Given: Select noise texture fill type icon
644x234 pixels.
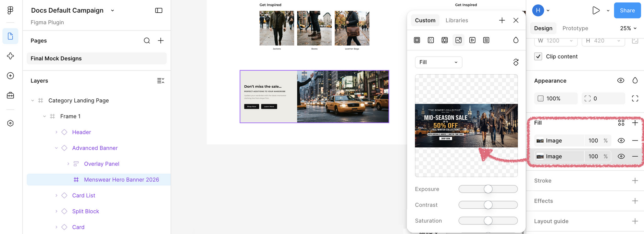Looking at the screenshot, I should [486, 40].
